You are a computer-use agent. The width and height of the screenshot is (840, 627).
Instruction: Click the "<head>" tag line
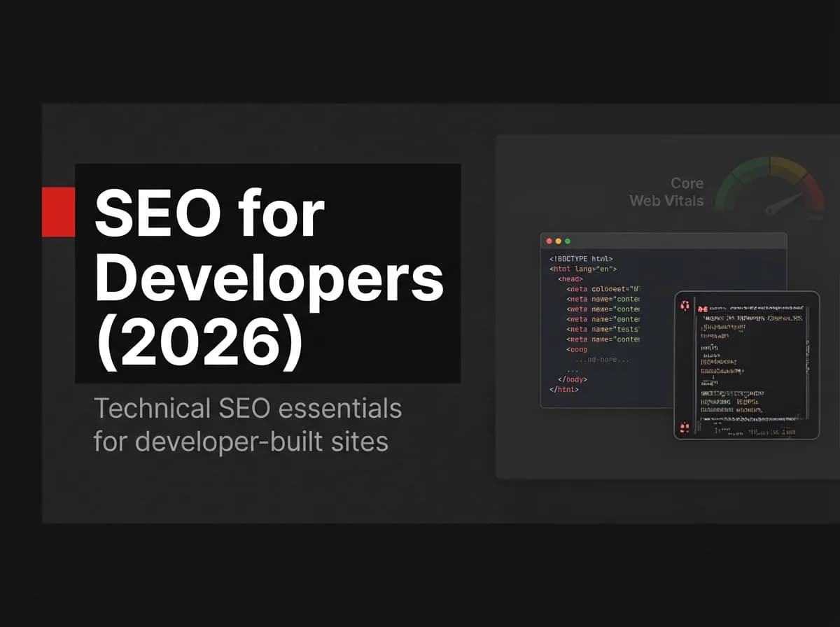pos(570,279)
